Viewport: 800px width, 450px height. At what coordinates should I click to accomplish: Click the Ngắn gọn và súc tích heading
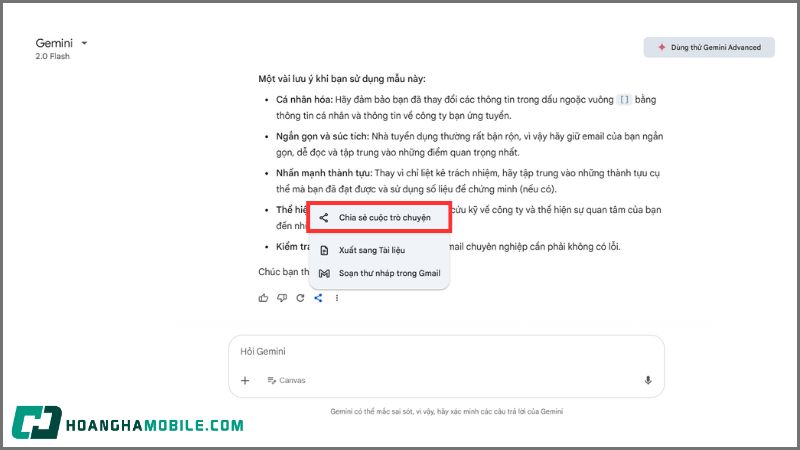[x=322, y=136]
